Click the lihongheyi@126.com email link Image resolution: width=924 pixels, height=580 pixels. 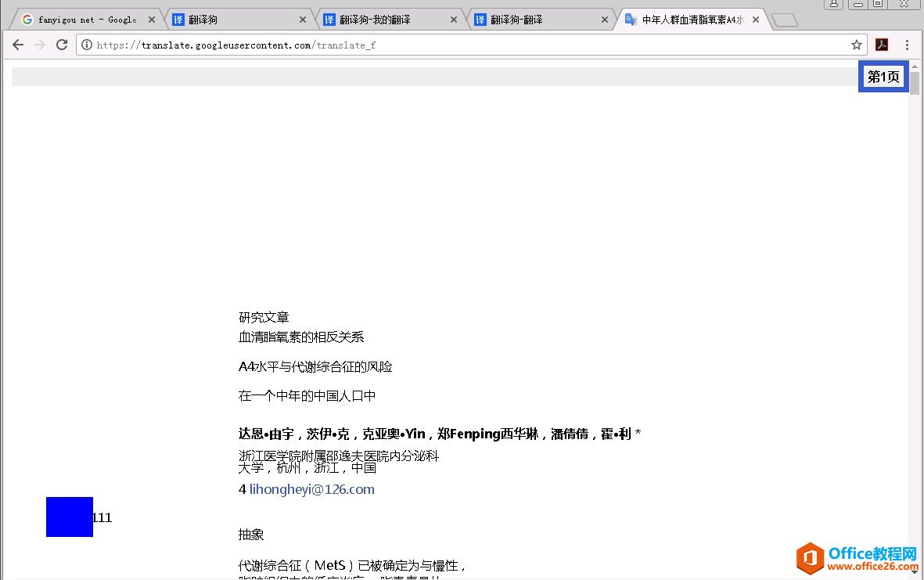[311, 488]
